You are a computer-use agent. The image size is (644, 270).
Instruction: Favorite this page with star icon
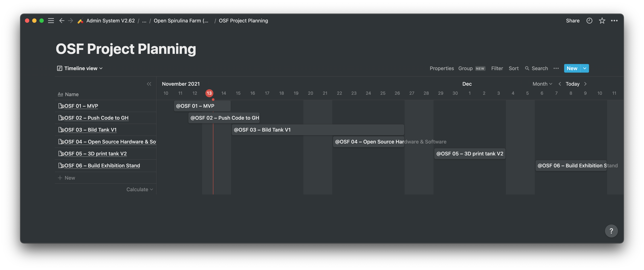602,21
